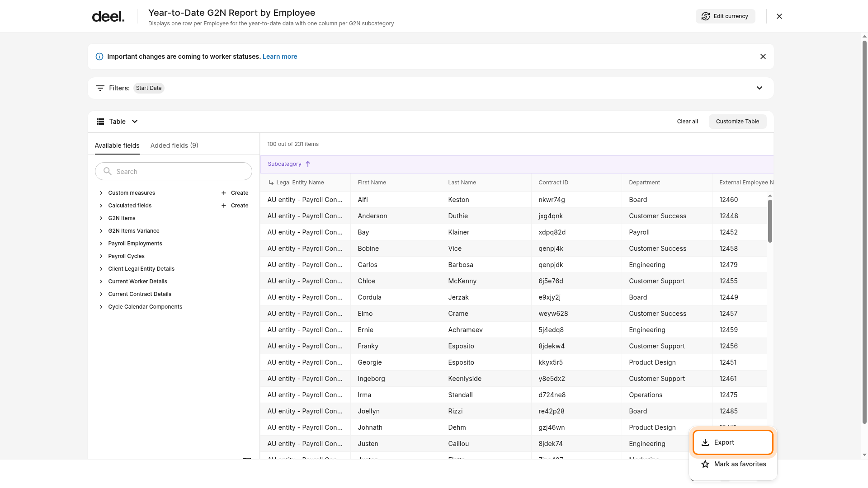The height and width of the screenshot is (488, 868).
Task: Click the last name cell 'Keenlyside'
Action: pos(486,379)
